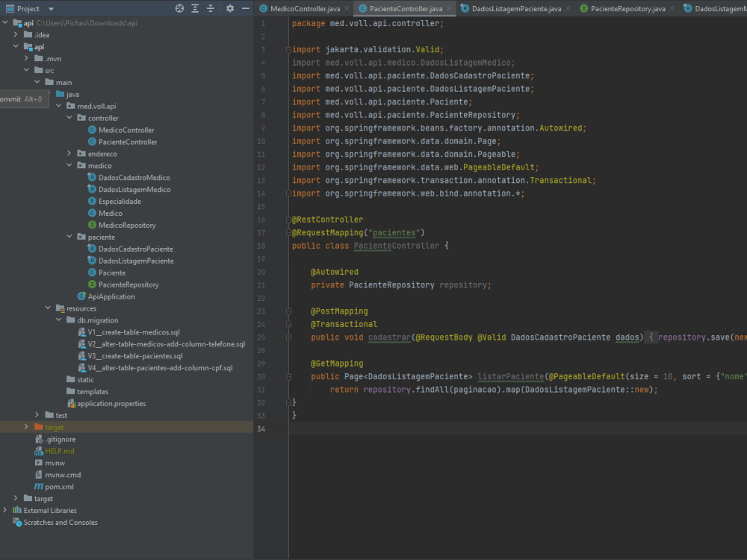Fold the listarPaciente method at line 30
The height and width of the screenshot is (560, 747).
point(288,376)
